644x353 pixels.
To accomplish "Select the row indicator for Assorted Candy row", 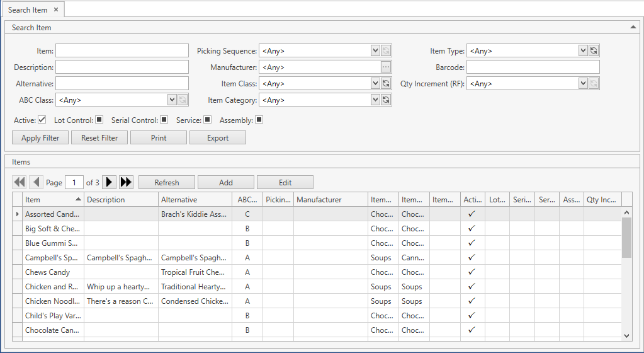I will click(17, 214).
